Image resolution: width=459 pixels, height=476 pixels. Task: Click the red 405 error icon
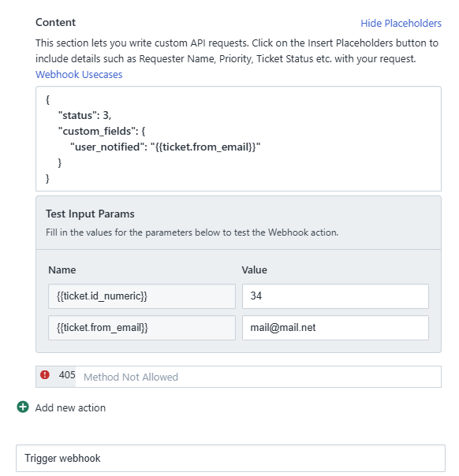click(x=45, y=375)
